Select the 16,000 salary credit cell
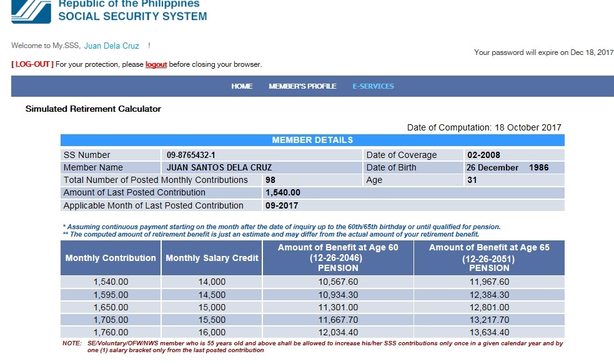This screenshot has width=614, height=364. [x=212, y=332]
